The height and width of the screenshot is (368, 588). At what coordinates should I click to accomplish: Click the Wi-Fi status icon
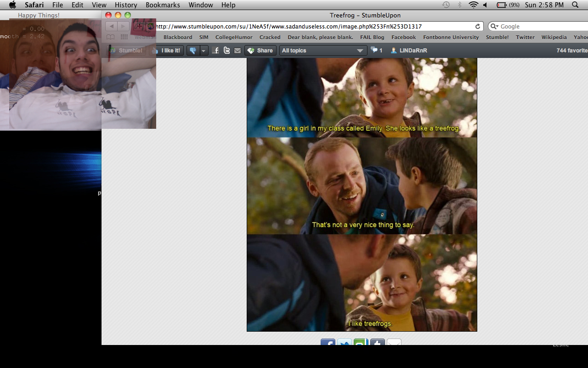tap(473, 5)
